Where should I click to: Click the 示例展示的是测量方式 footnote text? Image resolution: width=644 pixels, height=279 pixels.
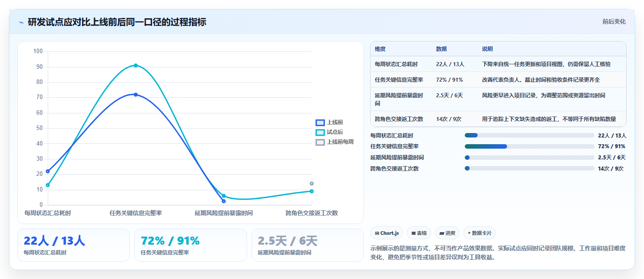[x=498, y=253]
